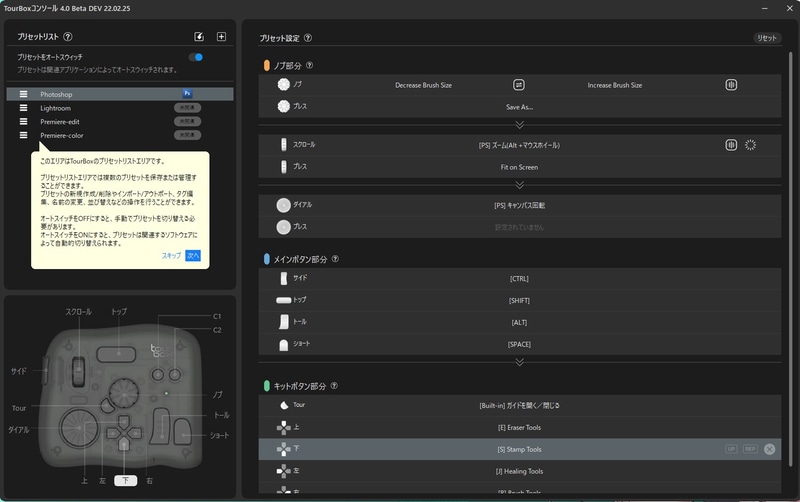
Task: Click the [SHIFT] top button assignment
Action: [x=519, y=300]
